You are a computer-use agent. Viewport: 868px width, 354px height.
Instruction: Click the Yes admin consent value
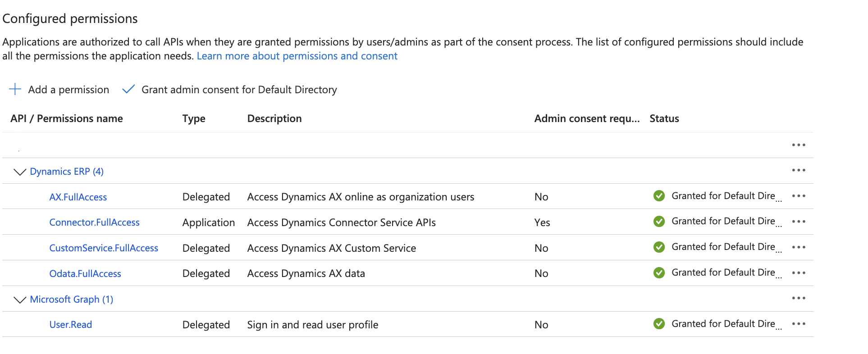point(542,222)
